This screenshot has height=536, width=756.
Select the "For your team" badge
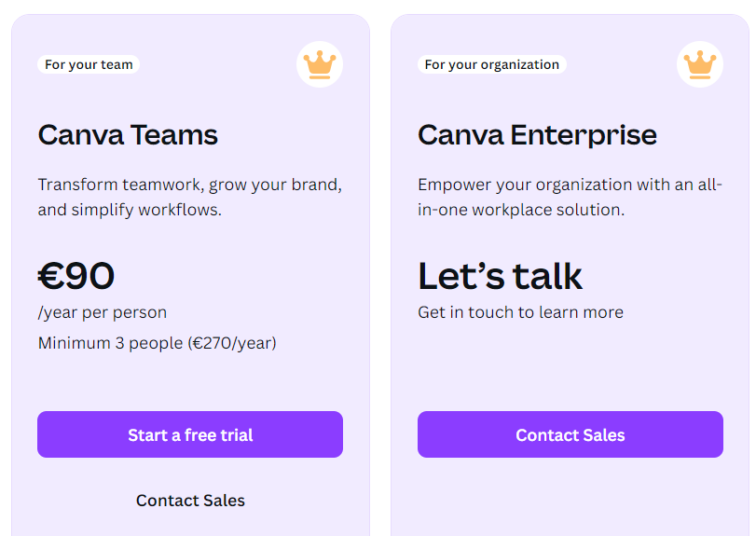pyautogui.click(x=89, y=65)
